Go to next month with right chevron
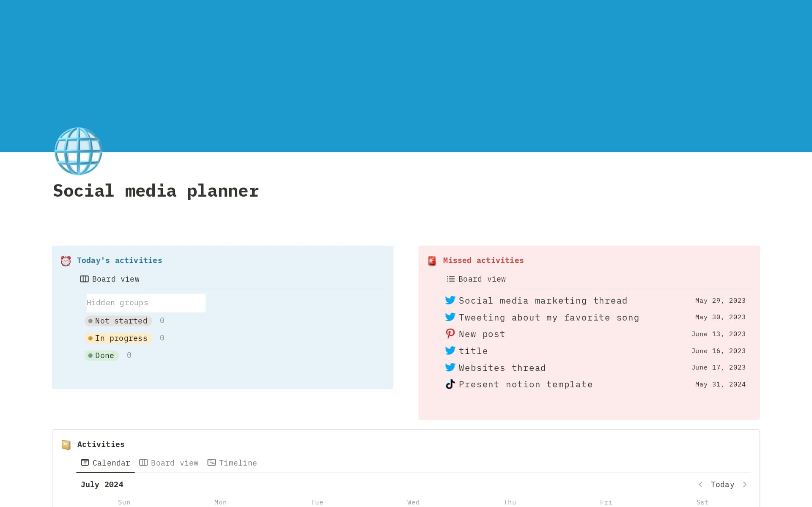Viewport: 812px width, 507px height. click(745, 485)
